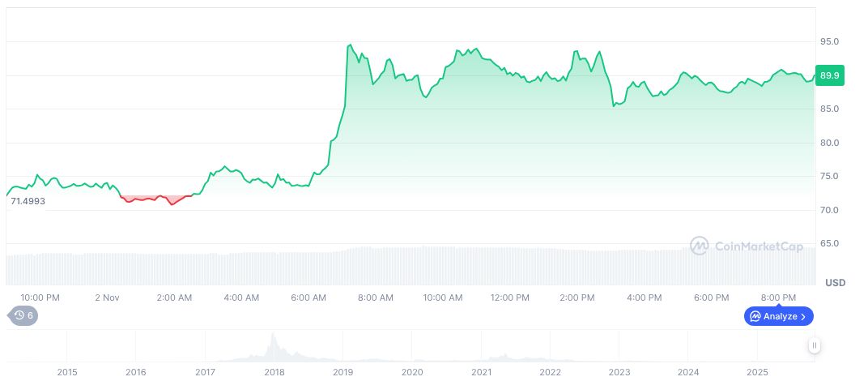Click the range slider handle on the year timeline

pyautogui.click(x=815, y=345)
